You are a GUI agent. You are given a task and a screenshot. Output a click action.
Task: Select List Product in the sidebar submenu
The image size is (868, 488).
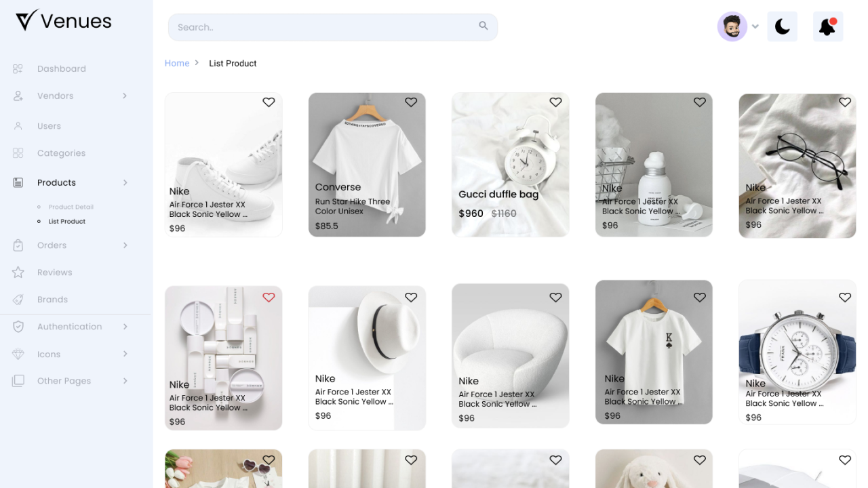tap(67, 222)
